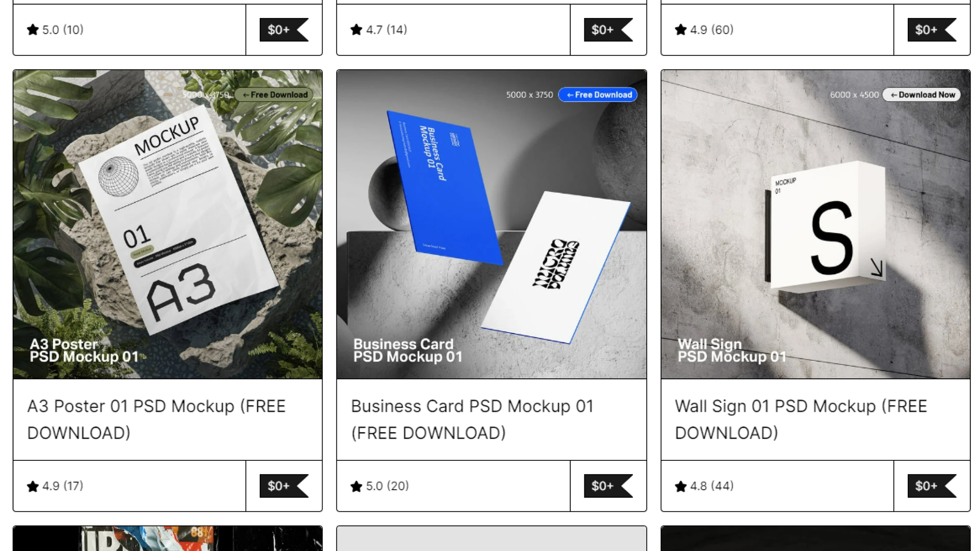Click the star icon beside 5.0 (20)
The image size is (980, 551).
(x=356, y=486)
